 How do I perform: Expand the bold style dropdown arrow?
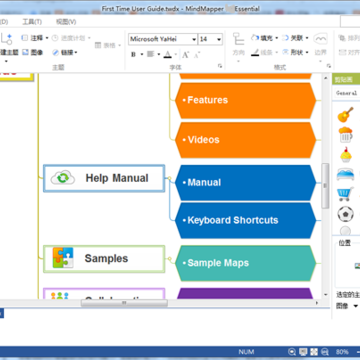(142, 54)
